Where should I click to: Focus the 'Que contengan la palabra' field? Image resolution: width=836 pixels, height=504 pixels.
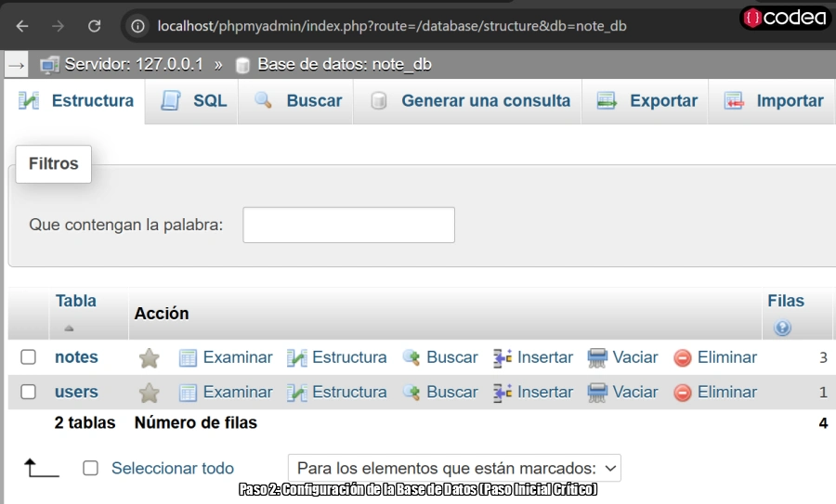[348, 225]
